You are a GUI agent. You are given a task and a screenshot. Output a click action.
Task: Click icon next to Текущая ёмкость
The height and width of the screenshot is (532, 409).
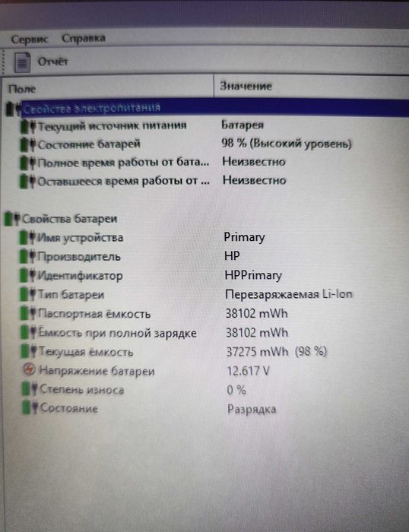tap(29, 351)
